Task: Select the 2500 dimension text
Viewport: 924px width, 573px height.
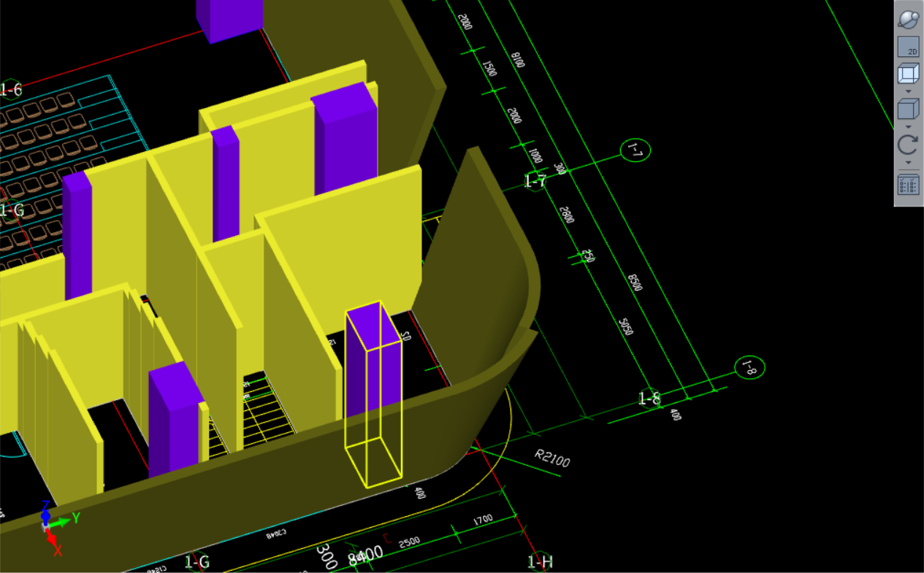Action: (x=410, y=541)
